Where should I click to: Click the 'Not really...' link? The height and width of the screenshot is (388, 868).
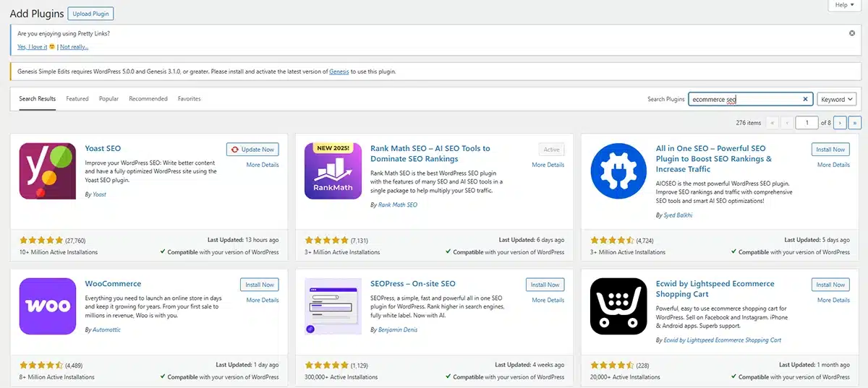pos(75,47)
